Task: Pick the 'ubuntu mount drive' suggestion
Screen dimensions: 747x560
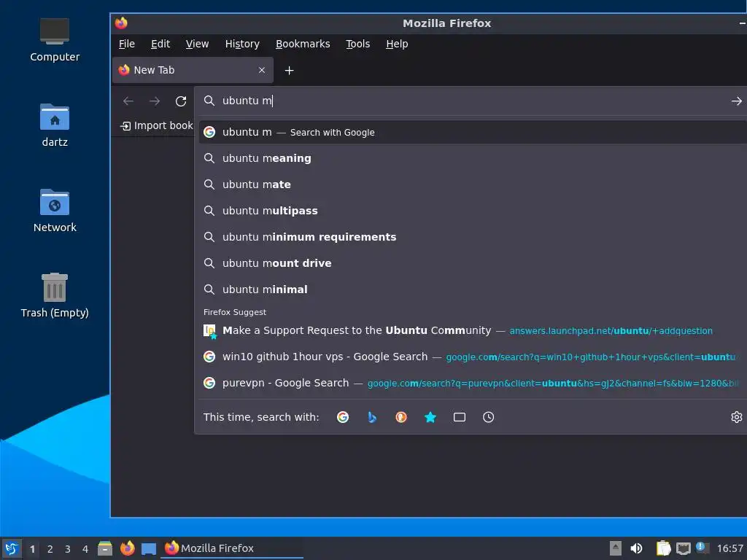Action: pyautogui.click(x=473, y=263)
